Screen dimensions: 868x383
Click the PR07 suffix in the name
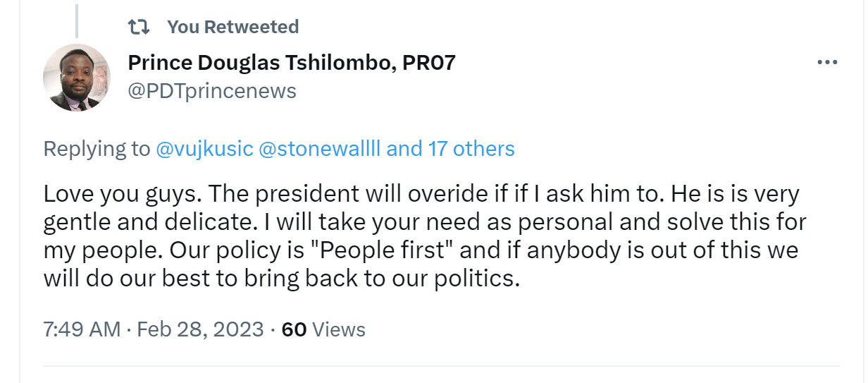[428, 63]
